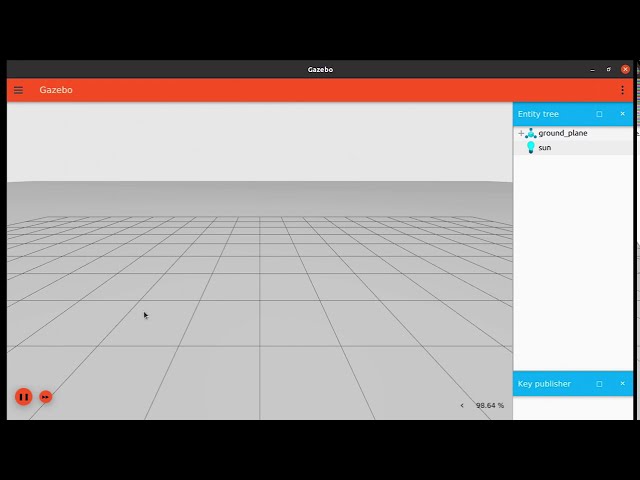Undock the Key publisher panel
The width and height of the screenshot is (640, 480).
[599, 384]
